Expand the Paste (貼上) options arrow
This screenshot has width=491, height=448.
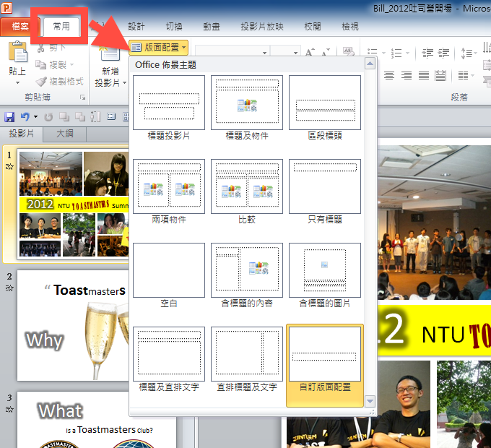17,83
